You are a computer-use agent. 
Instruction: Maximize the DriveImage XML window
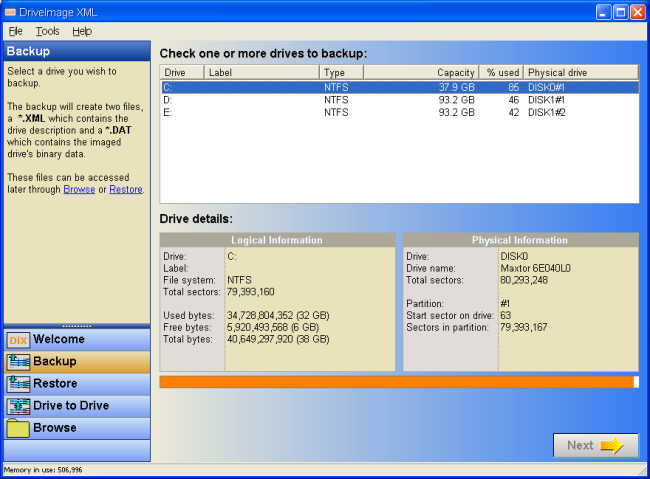click(621, 12)
